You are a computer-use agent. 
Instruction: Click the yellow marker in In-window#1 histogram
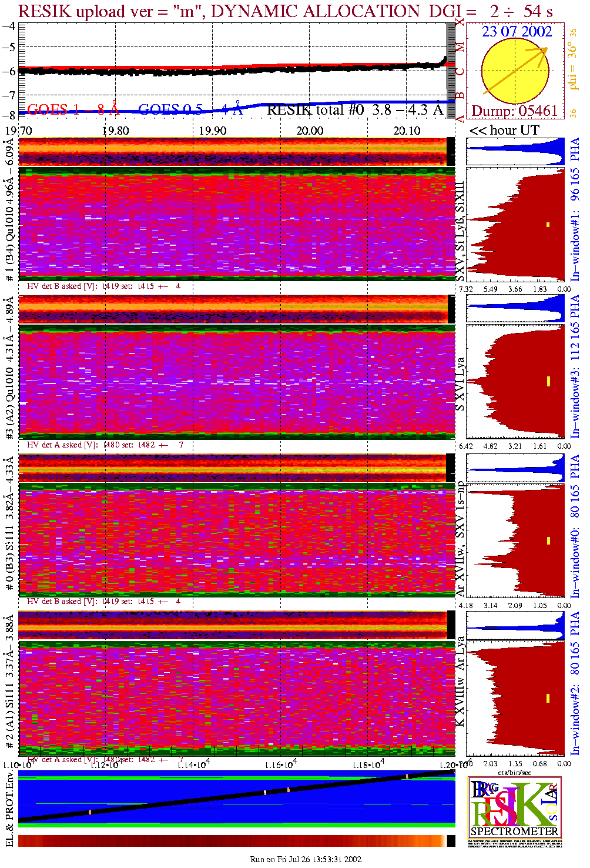(548, 224)
